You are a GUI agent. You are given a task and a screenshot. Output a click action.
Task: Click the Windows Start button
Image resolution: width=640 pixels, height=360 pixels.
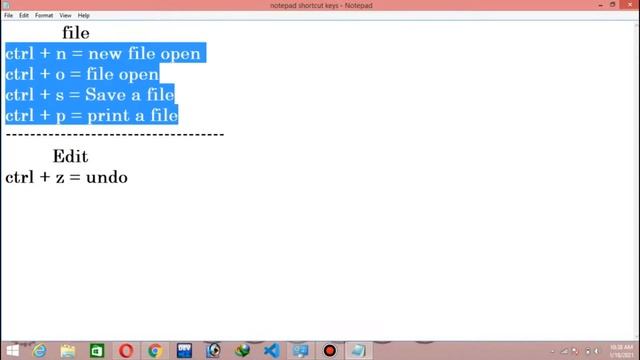[x=13, y=351]
